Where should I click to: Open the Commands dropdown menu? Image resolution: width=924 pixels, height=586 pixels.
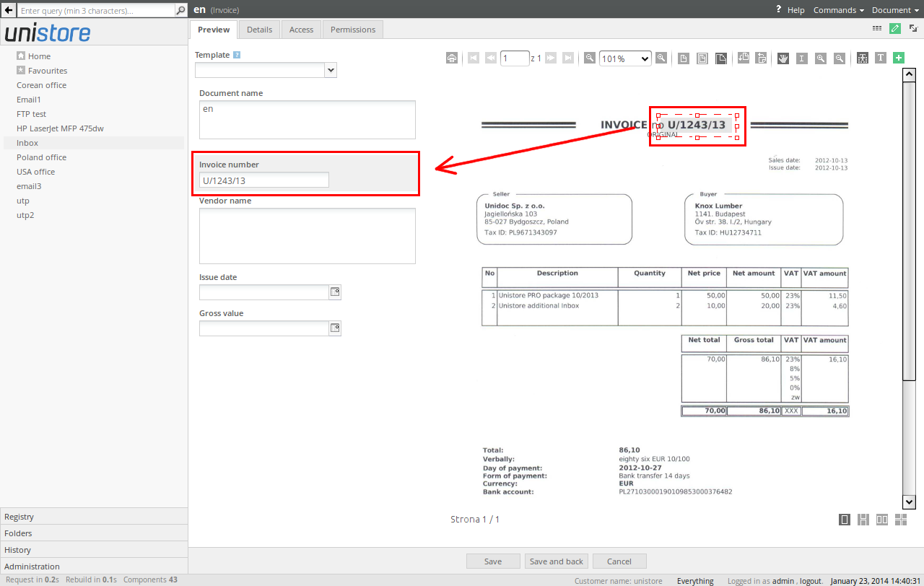tap(838, 10)
